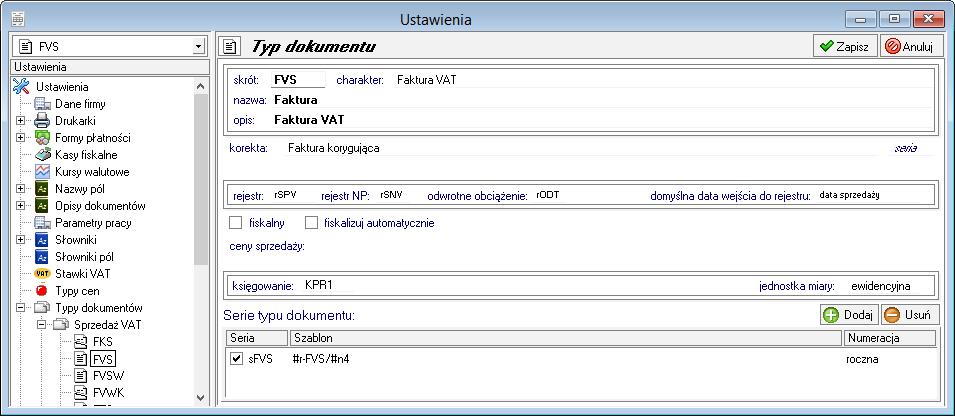Click the roczna numbering cell
The height and width of the screenshot is (416, 955).
point(862,359)
